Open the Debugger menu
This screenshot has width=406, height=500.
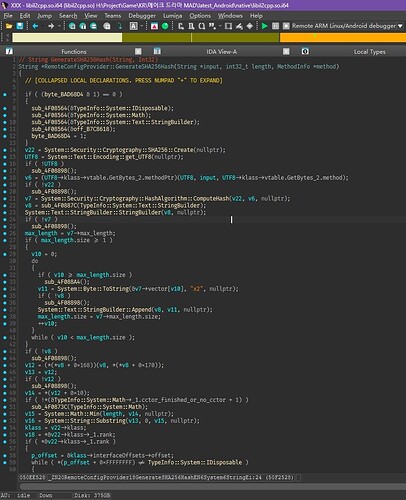tap(142, 16)
